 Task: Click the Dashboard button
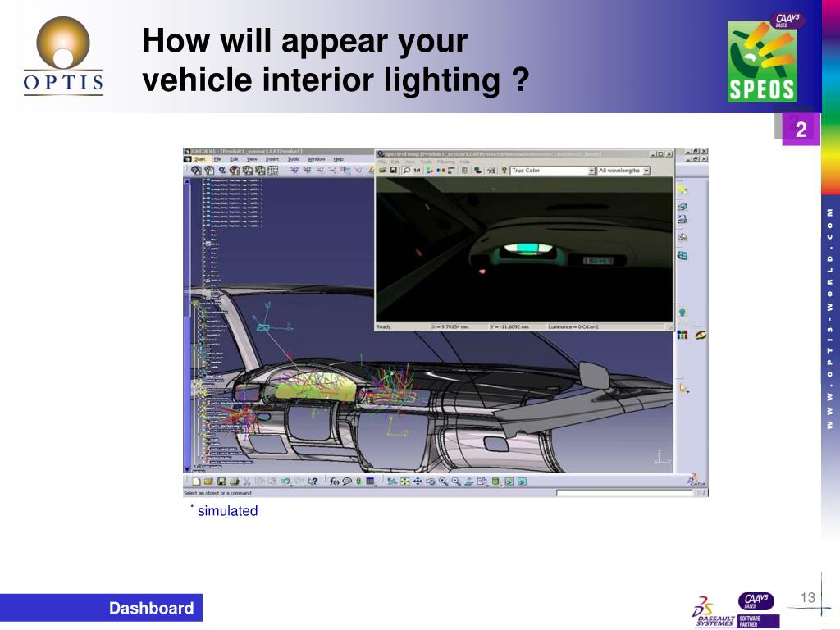click(x=101, y=608)
